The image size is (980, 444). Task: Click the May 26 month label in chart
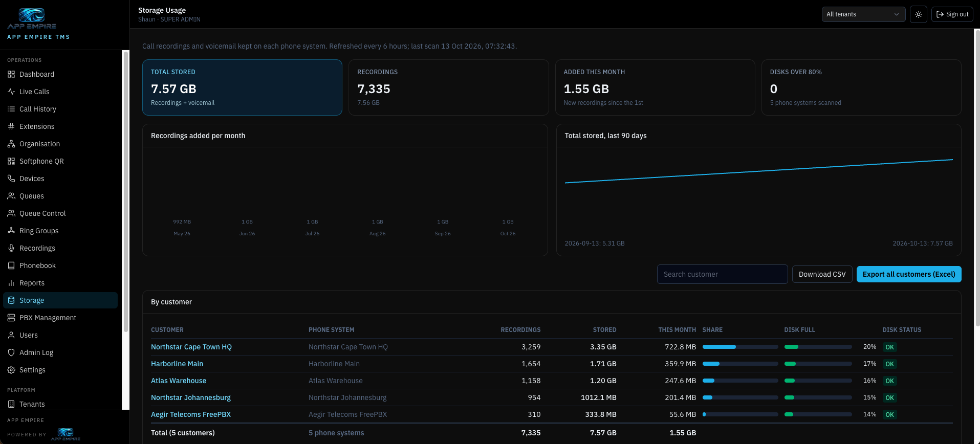click(x=182, y=234)
